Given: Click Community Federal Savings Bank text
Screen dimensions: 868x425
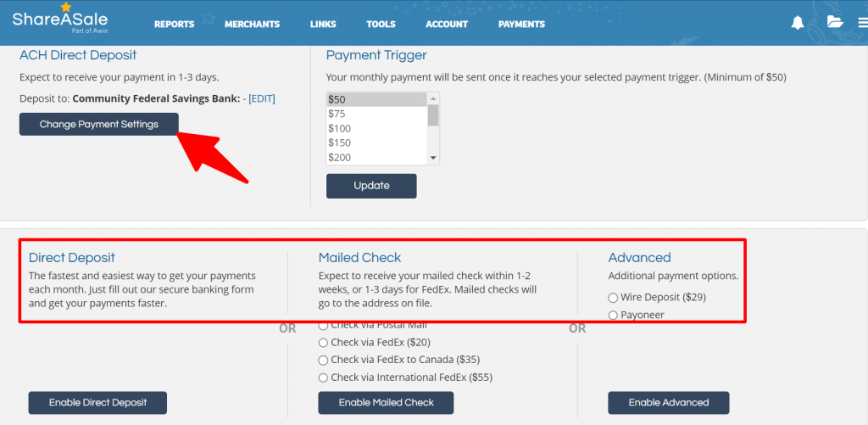Looking at the screenshot, I should tap(156, 98).
